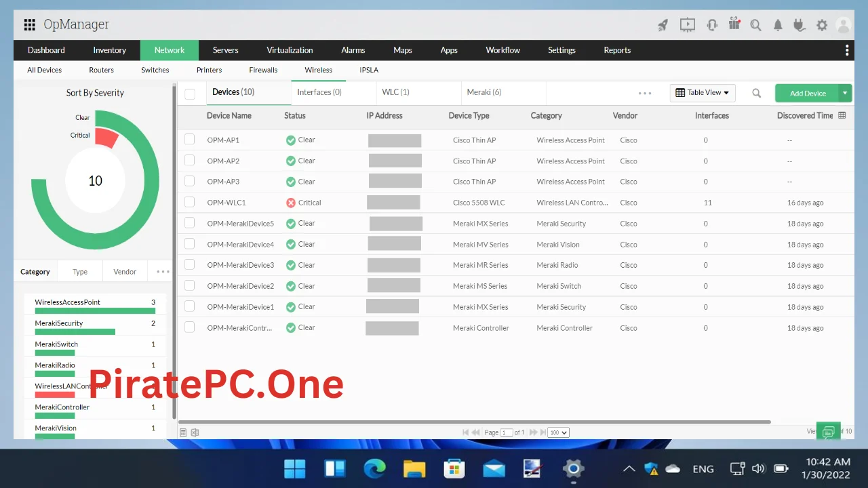Open the presentation video icon

[688, 25]
